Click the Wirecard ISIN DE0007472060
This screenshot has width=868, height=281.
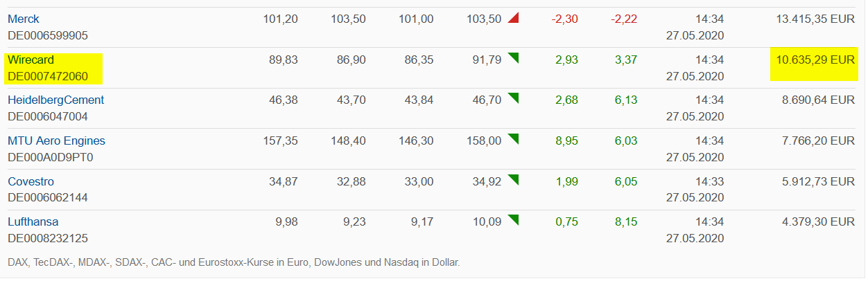tap(48, 75)
